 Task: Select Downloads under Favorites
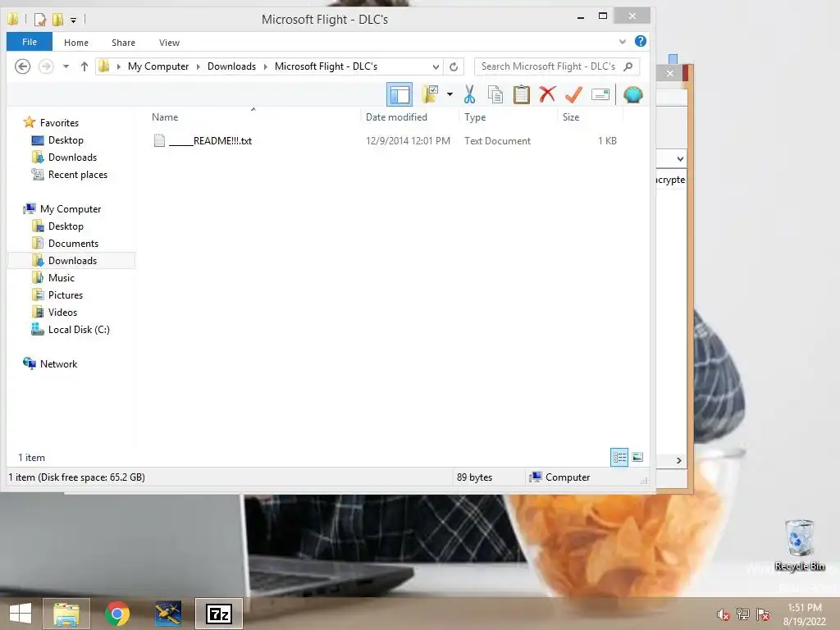click(x=72, y=157)
